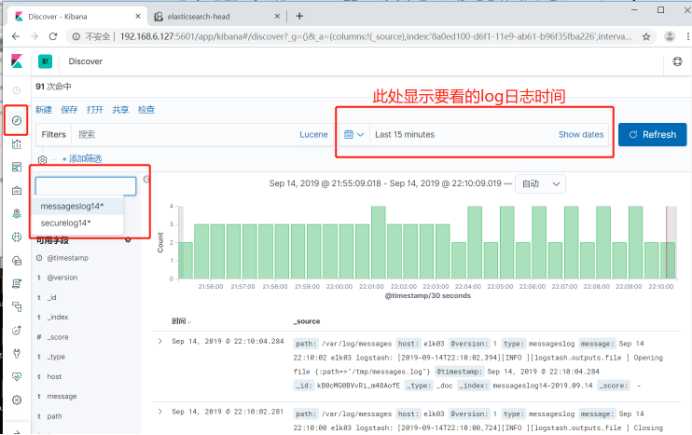Open a new browser tab
This screenshot has height=435, width=692.
tap(299, 16)
